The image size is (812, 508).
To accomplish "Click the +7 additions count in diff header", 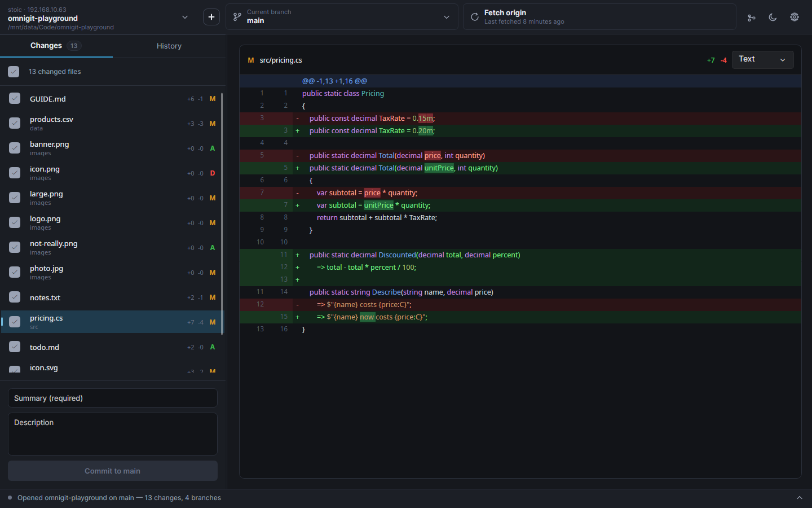I will 710,60.
